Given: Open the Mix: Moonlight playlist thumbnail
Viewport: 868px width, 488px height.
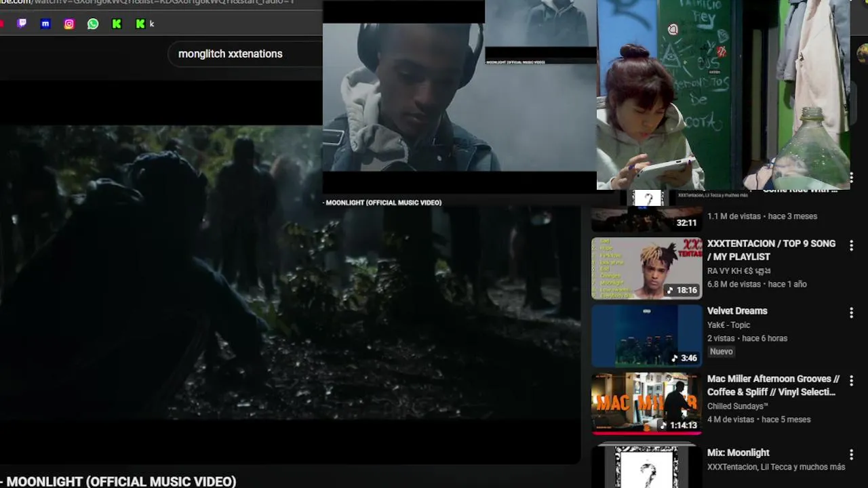Looking at the screenshot, I should click(x=647, y=467).
